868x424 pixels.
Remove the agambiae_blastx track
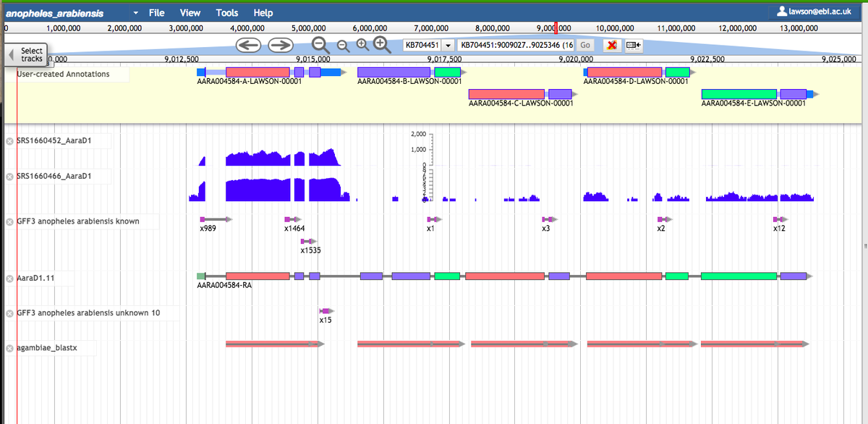tap(8, 347)
